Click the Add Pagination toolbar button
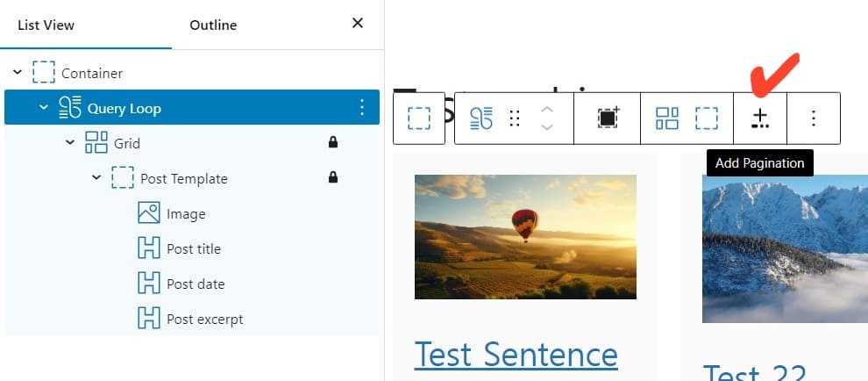This screenshot has width=868, height=381. pos(760,119)
